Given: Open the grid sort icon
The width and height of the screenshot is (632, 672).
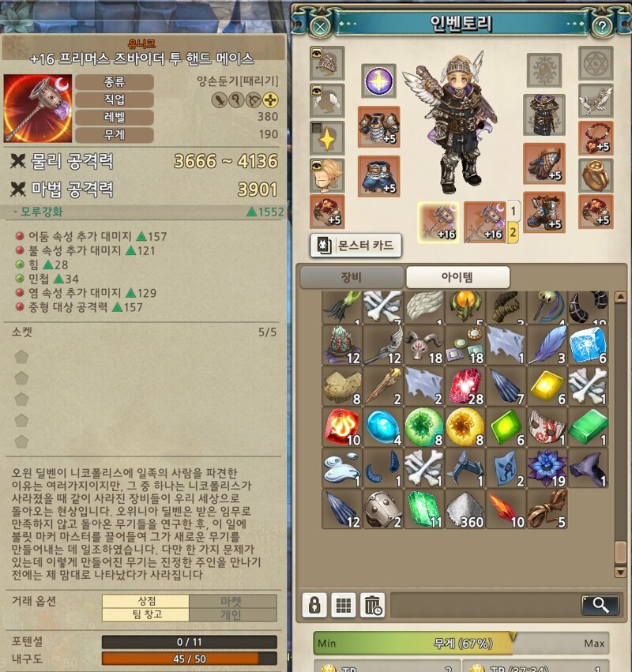Looking at the screenshot, I should pos(343,605).
